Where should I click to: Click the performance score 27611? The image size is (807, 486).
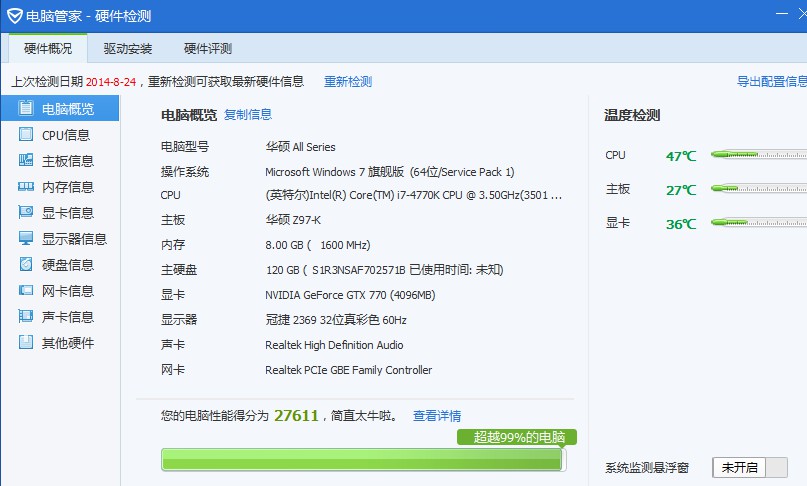296,415
